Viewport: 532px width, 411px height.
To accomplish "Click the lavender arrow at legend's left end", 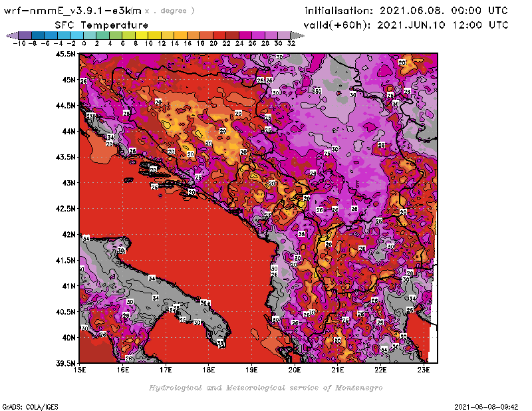I will pyautogui.click(x=12, y=35).
